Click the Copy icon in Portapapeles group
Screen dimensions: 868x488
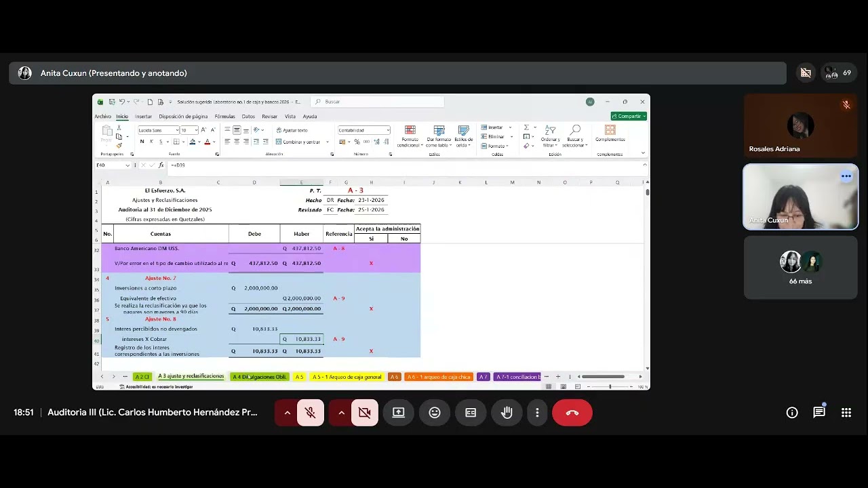coord(119,136)
